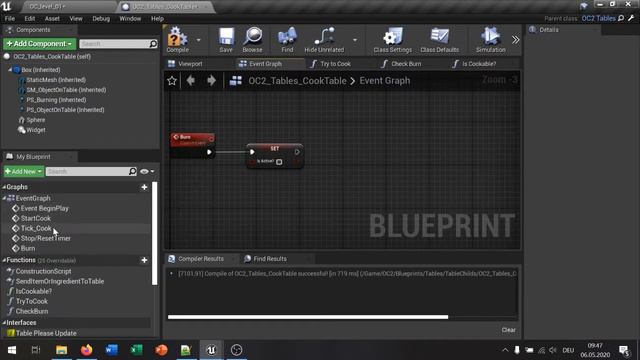The width and height of the screenshot is (640, 360).
Task: Open view options eye dropdown
Action: click(x=147, y=171)
